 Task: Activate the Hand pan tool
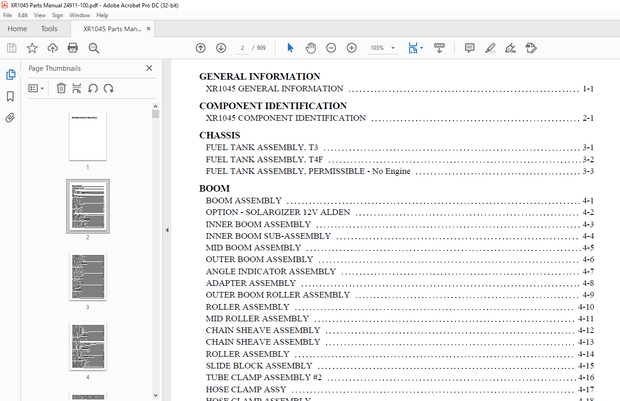(311, 48)
